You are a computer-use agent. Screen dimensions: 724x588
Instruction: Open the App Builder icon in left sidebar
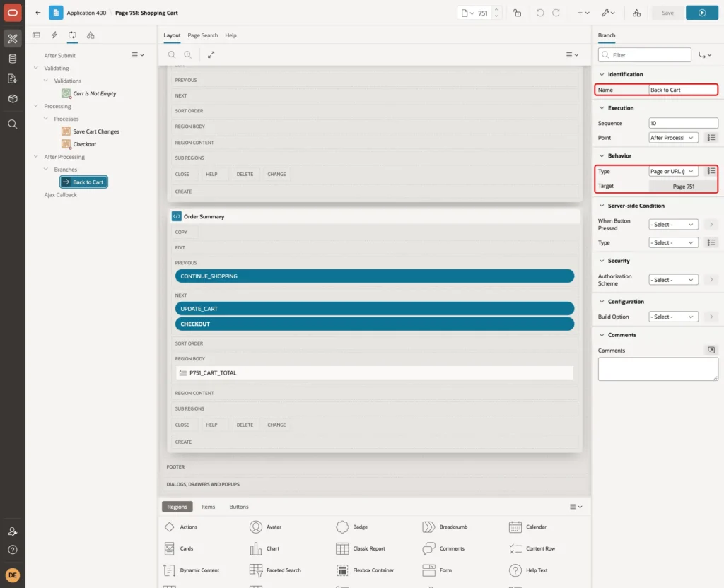tap(13, 39)
